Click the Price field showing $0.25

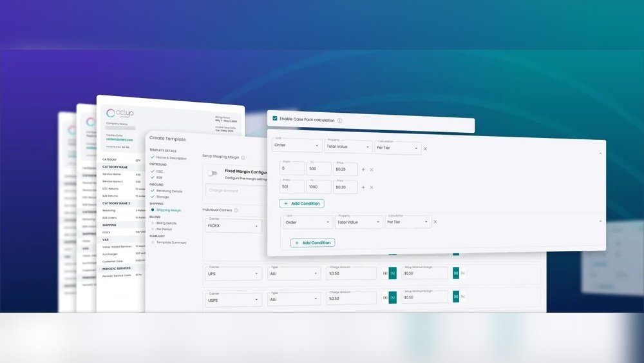345,169
